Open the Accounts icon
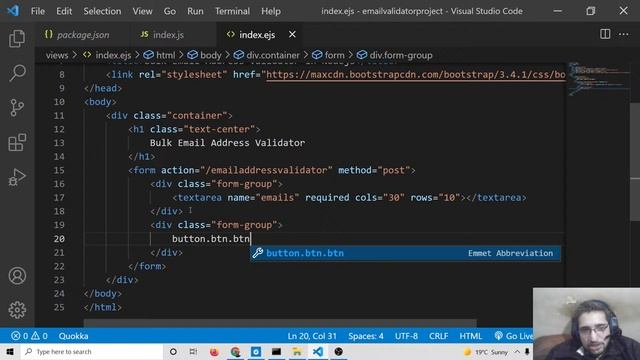Screen dimensions: 640x360 point(17,276)
